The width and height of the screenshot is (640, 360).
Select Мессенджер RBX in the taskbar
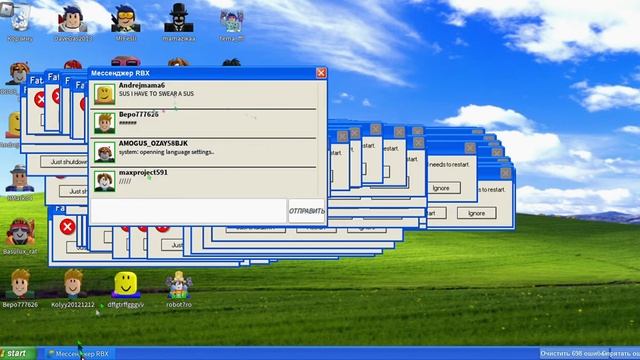[x=80, y=354]
